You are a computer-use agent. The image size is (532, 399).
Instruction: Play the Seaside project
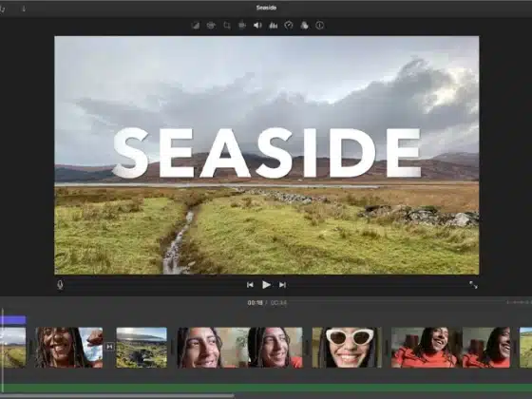pos(266,285)
